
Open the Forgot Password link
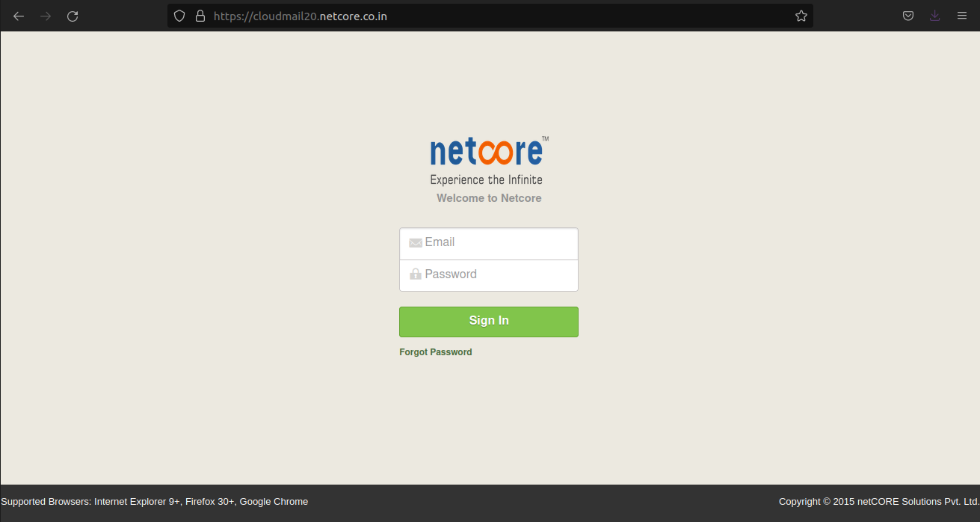click(x=436, y=352)
